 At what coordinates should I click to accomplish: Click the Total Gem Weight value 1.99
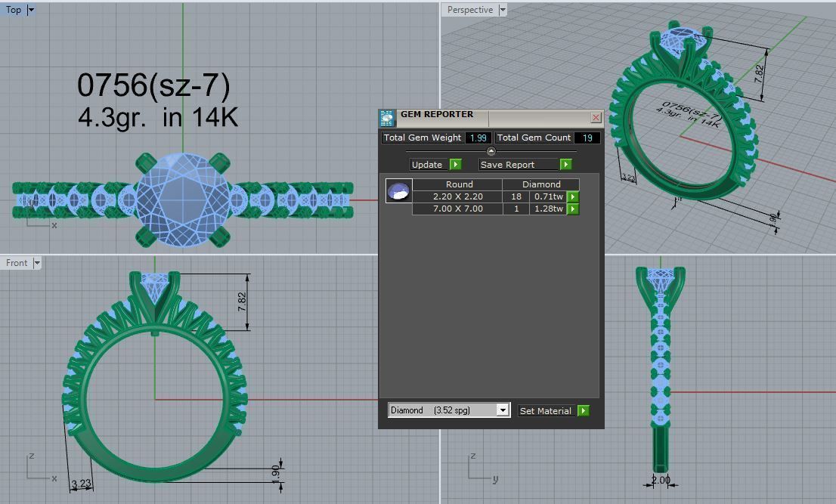[478, 138]
